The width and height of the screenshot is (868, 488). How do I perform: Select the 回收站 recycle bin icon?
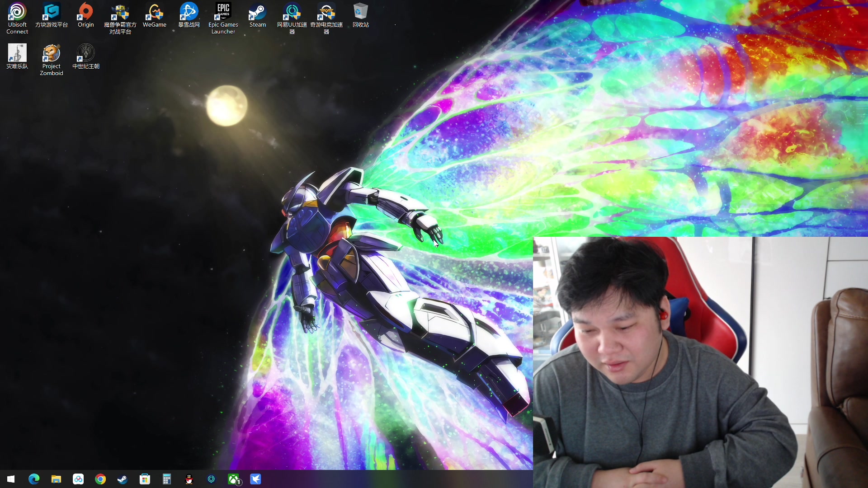point(361,15)
